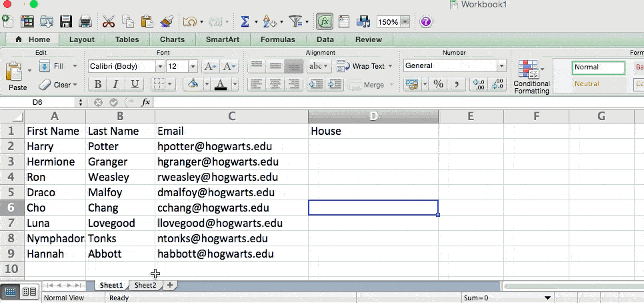Toggle Italic formatting
This screenshot has height=303, width=644.
pyautogui.click(x=116, y=84)
